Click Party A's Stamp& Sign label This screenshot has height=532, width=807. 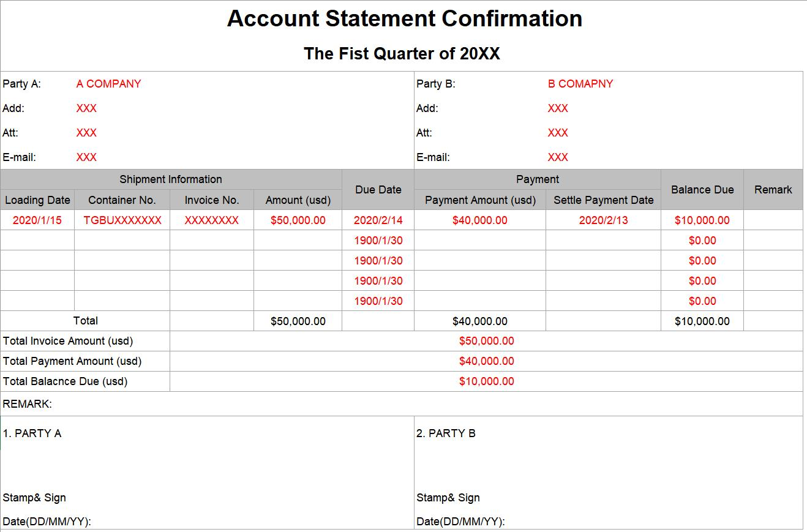pos(34,498)
